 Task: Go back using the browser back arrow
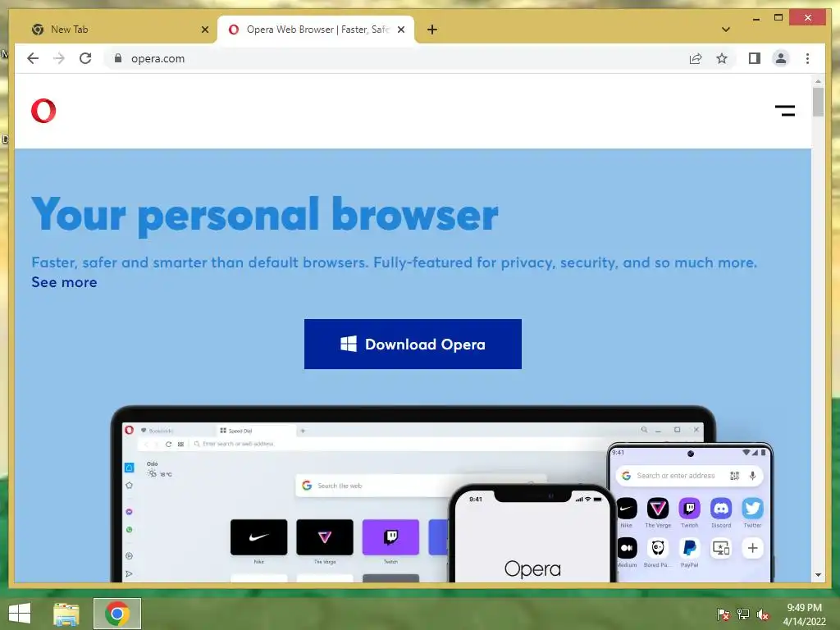(33, 58)
